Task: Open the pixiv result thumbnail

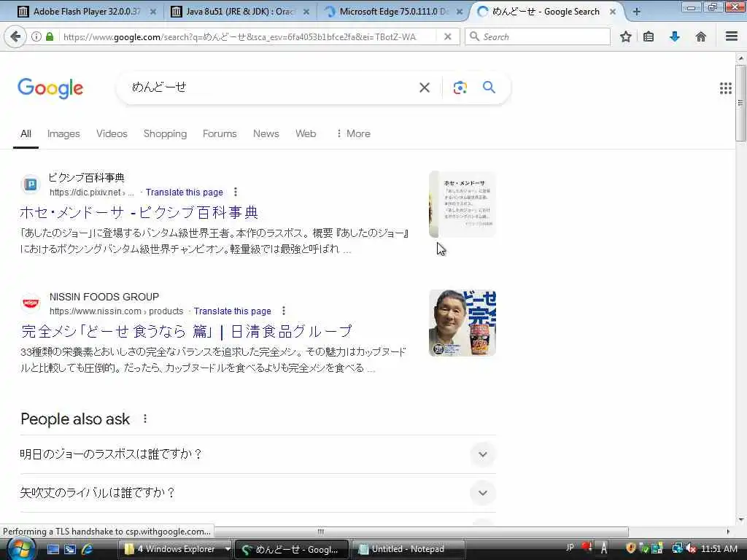Action: coord(462,204)
